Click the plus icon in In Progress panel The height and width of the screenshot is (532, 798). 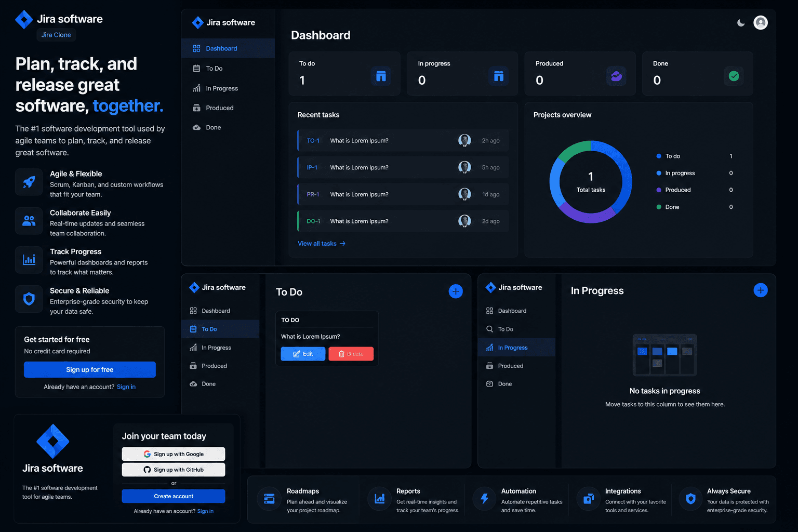point(761,290)
